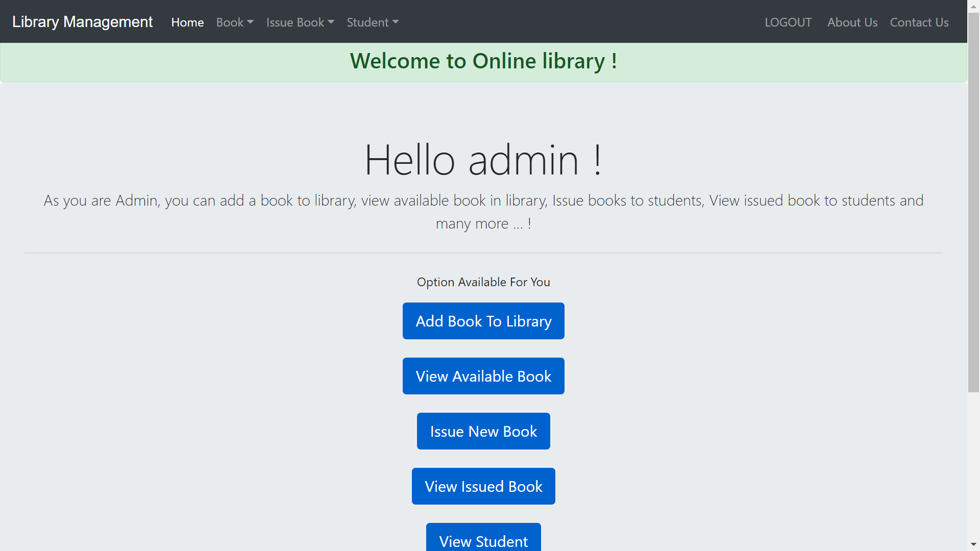This screenshot has height=551, width=980.
Task: Click the scrollbar down arrow
Action: tap(973, 545)
